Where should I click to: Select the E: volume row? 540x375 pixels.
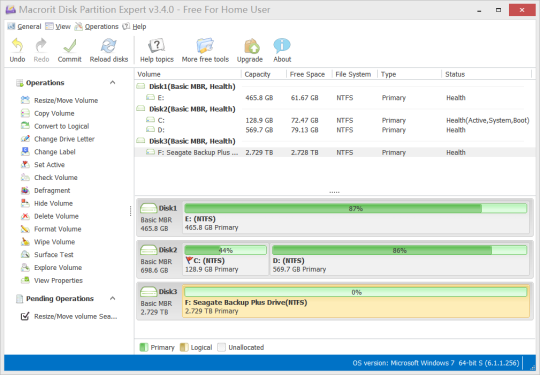[335, 98]
